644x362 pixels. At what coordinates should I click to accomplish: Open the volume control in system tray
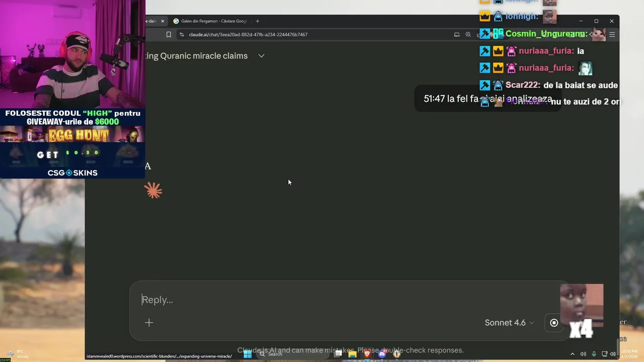click(x=583, y=354)
